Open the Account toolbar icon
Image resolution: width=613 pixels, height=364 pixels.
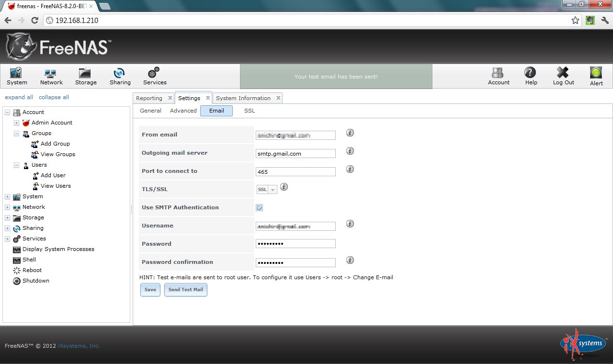point(499,76)
